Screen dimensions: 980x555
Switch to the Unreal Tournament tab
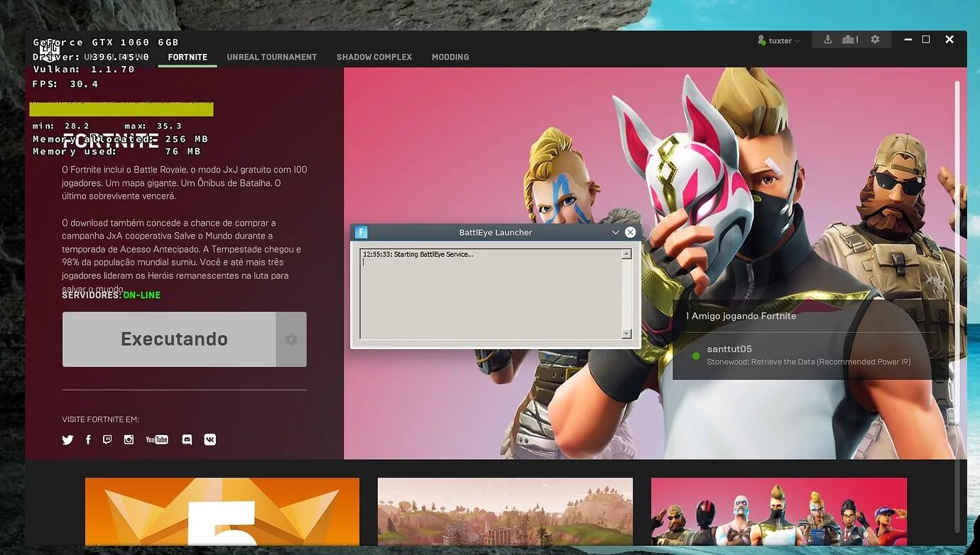pyautogui.click(x=272, y=57)
